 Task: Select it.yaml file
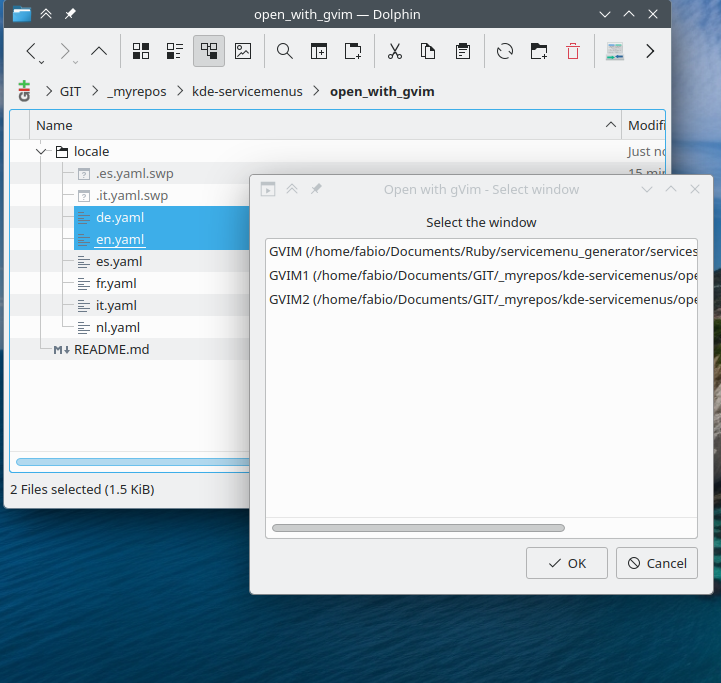click(116, 306)
